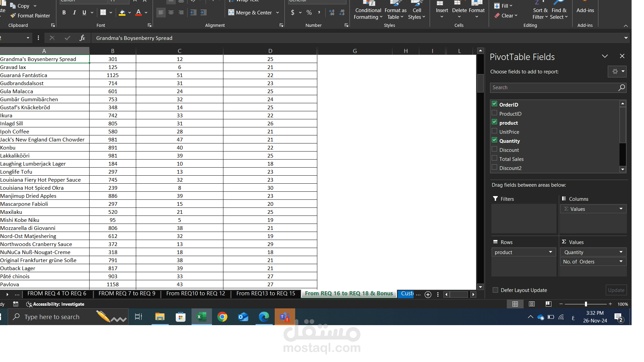Open the product row field dropdown
Image resolution: width=644 pixels, height=362 pixels.
550,252
